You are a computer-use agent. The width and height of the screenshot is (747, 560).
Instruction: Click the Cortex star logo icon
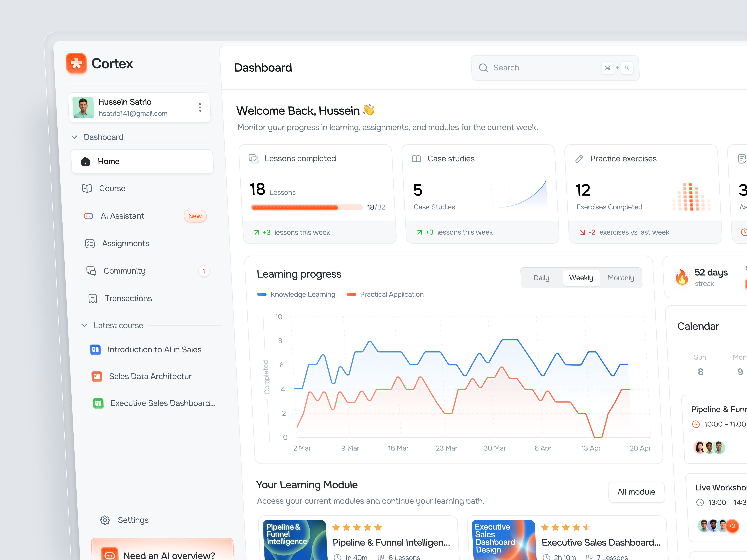point(76,63)
